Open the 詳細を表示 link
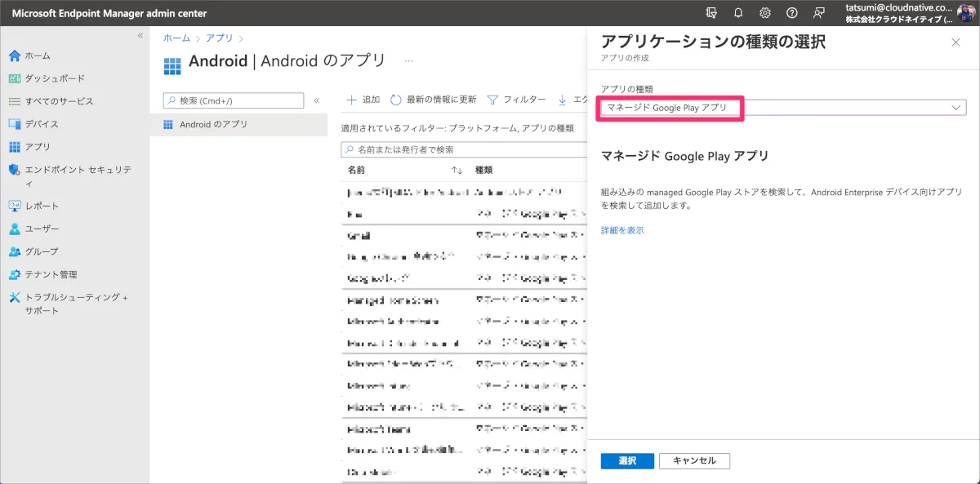 pyautogui.click(x=622, y=230)
